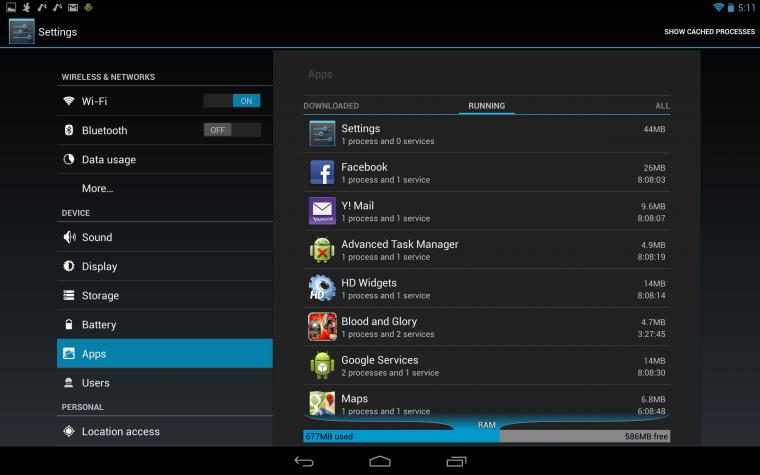This screenshot has height=475, width=760.
Task: Tap "2 processes and 1 service" text
Action: coord(390,373)
